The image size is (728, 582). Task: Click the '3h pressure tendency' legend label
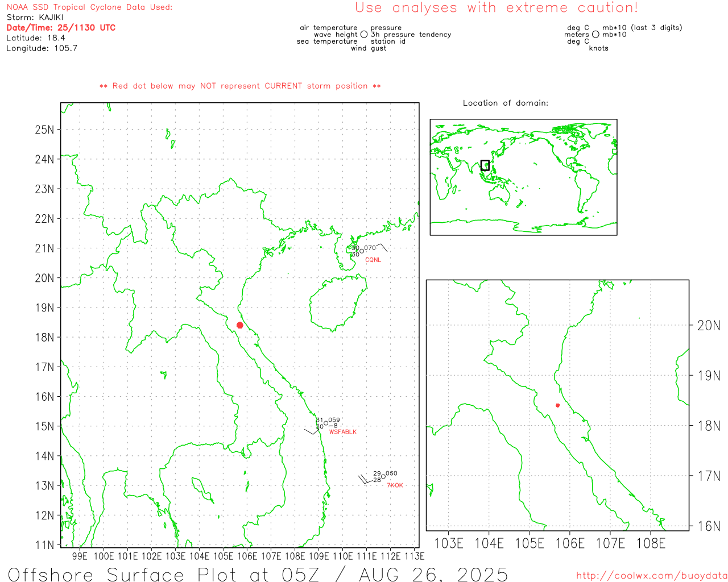pyautogui.click(x=411, y=35)
